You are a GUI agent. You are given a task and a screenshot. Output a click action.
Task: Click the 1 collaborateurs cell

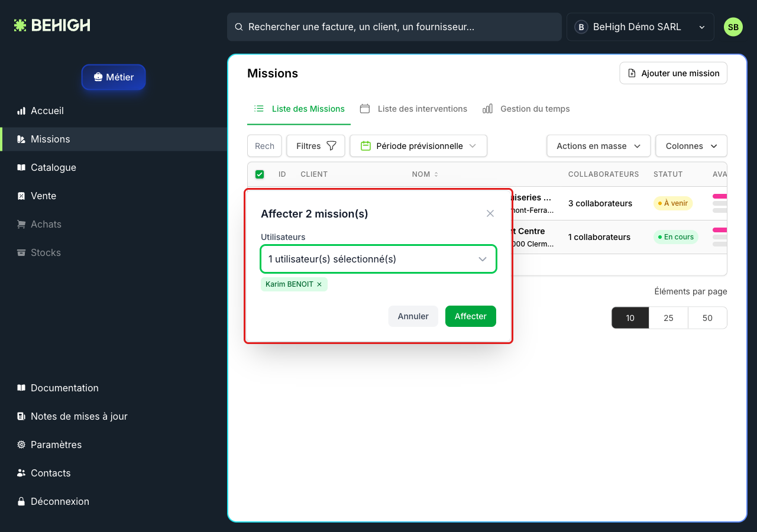[x=600, y=237]
